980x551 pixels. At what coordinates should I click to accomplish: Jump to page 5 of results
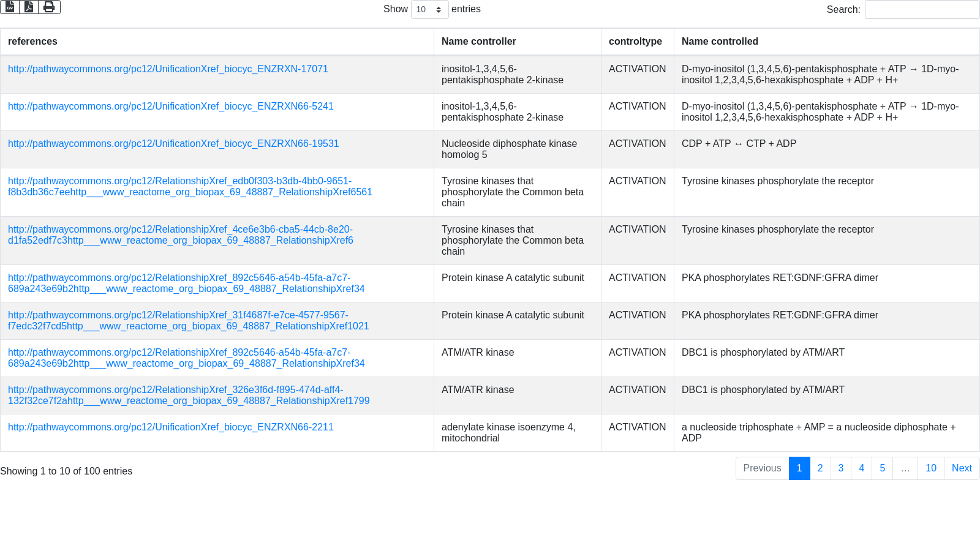tap(882, 468)
